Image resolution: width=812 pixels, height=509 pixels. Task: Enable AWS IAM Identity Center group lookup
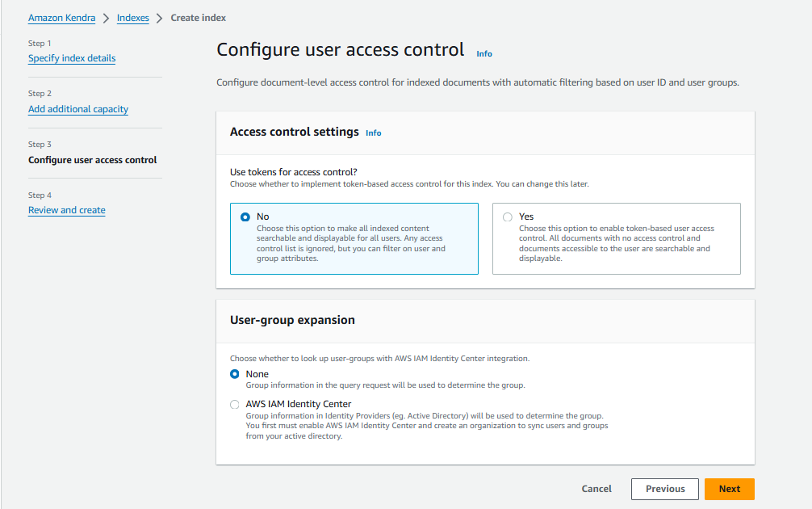pos(235,404)
